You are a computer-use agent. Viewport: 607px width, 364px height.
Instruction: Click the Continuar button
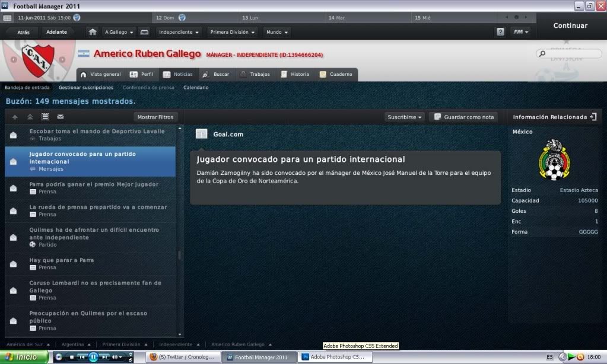[x=570, y=25]
